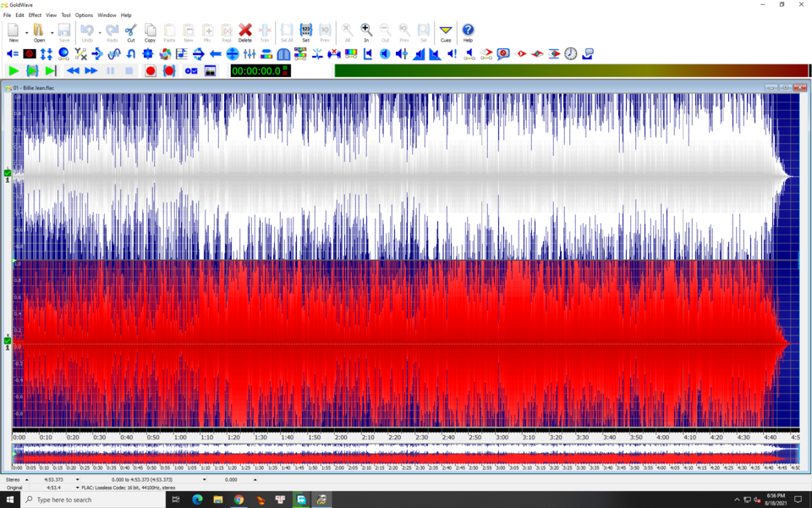The image size is (812, 508).
Task: Click the red Delete X icon
Action: 245,33
